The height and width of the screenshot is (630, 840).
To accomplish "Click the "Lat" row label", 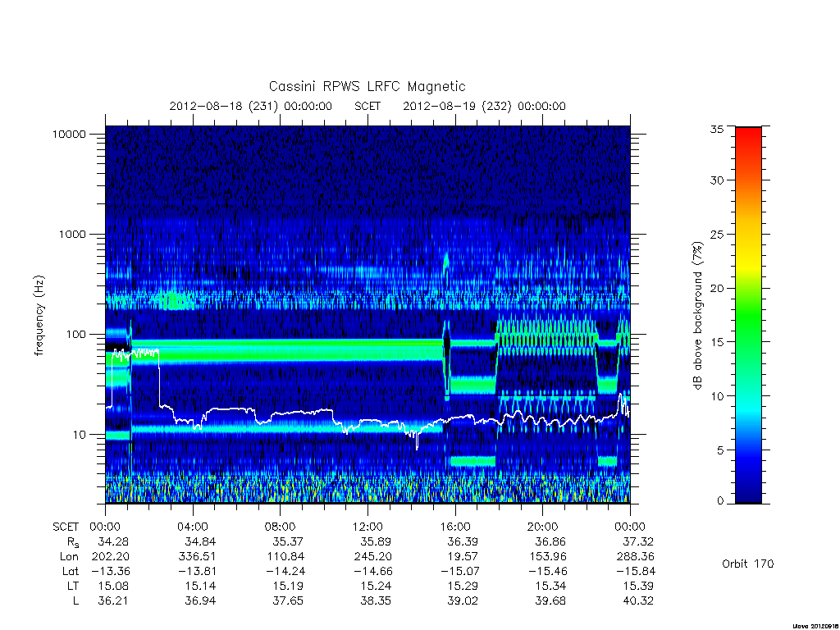I will [71, 571].
